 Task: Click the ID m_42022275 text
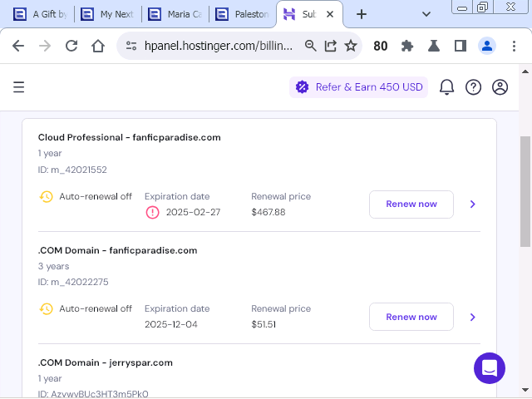pyautogui.click(x=73, y=282)
